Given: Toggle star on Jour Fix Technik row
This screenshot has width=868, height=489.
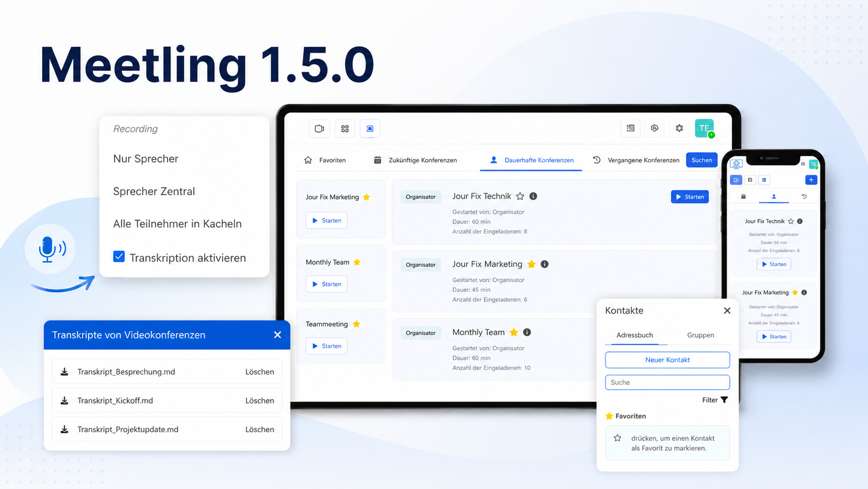Looking at the screenshot, I should coord(520,196).
